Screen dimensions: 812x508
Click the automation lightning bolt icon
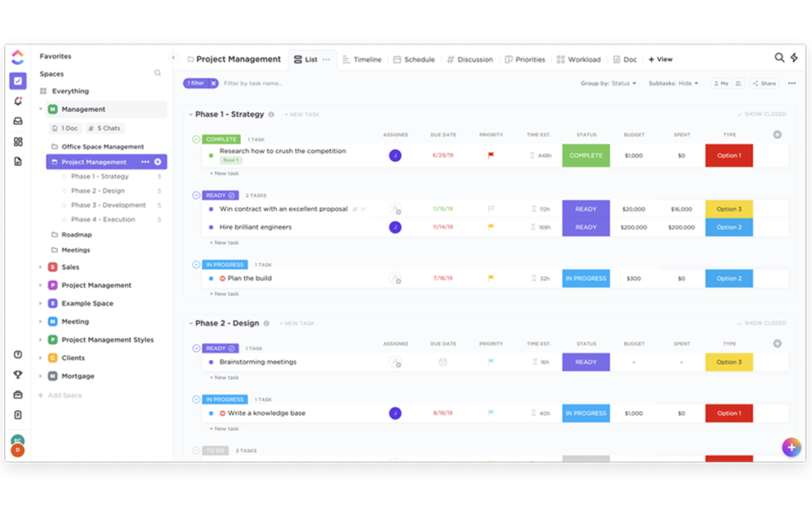tap(795, 58)
